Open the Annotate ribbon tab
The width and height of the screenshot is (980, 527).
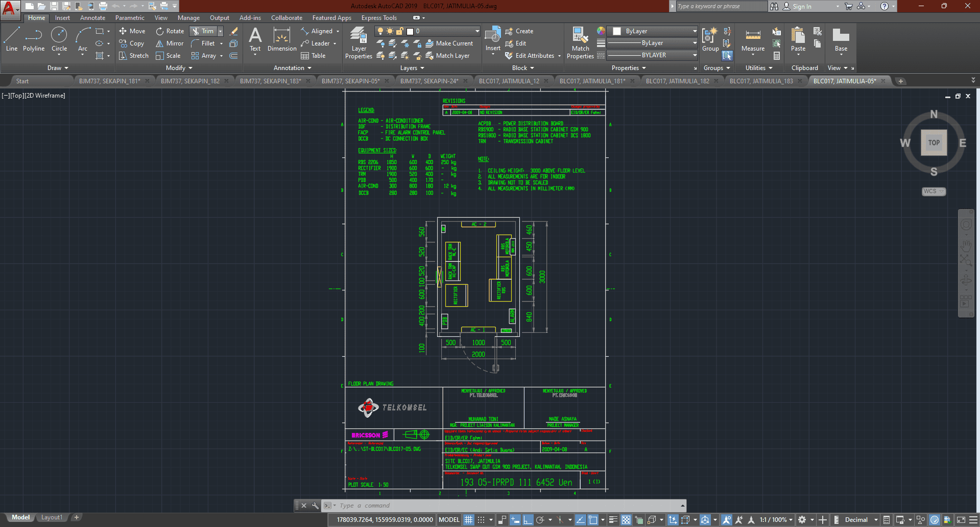[x=92, y=18]
